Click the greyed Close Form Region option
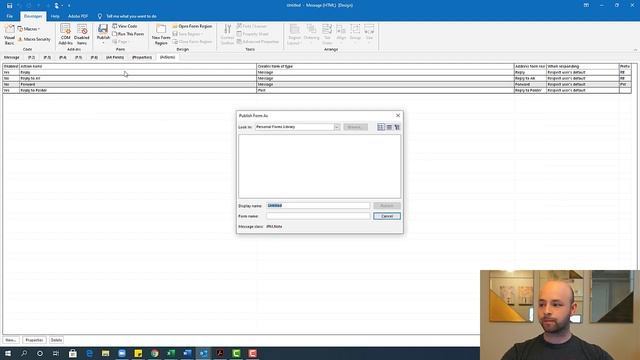 coord(192,42)
